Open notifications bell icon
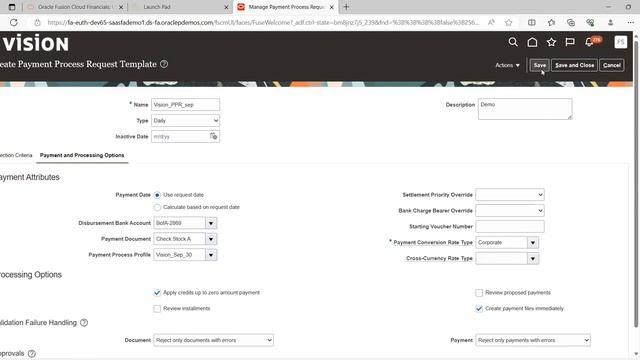 (x=589, y=42)
